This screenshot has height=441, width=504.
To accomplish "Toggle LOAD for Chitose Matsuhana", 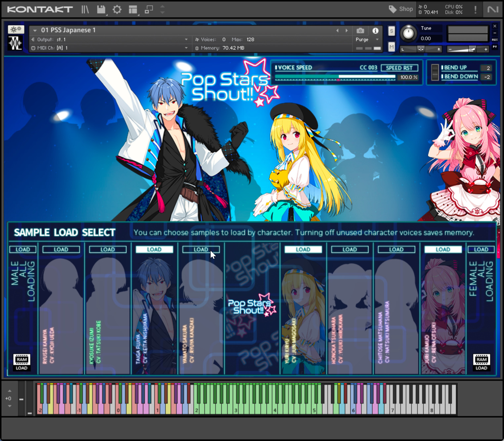I will (x=397, y=250).
